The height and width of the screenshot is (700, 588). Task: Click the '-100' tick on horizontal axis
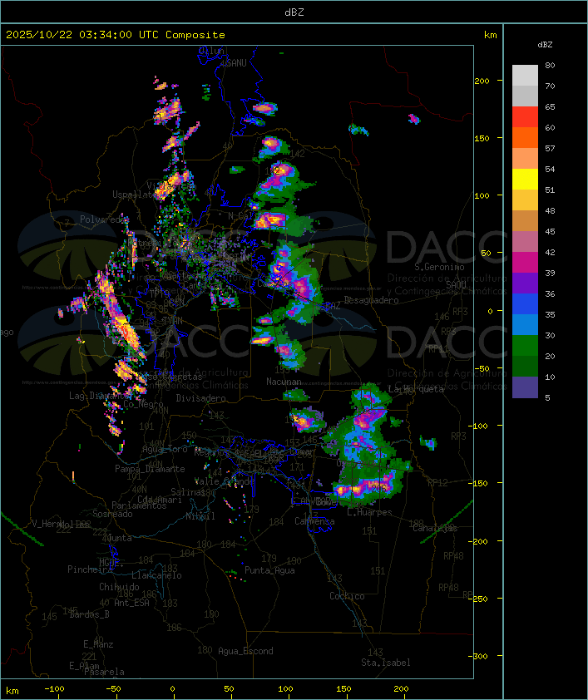[x=54, y=689]
